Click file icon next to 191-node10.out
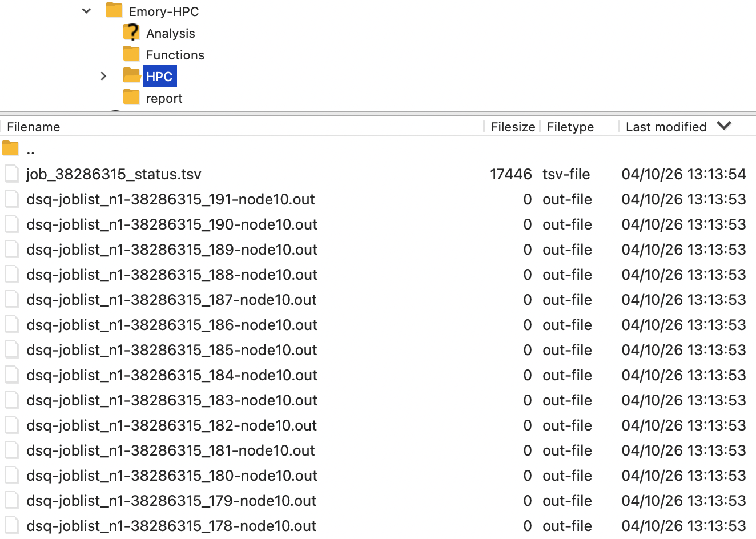 12,199
